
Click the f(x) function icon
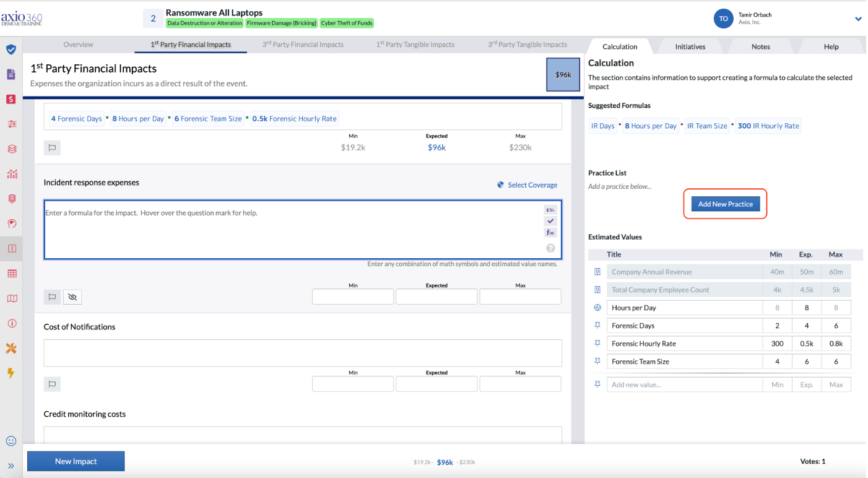pyautogui.click(x=550, y=233)
